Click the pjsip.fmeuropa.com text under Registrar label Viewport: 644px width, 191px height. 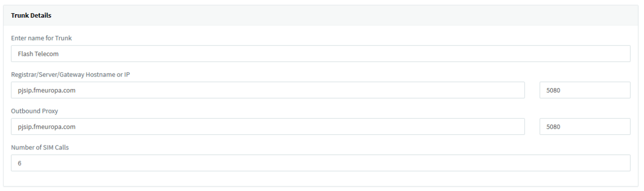pyautogui.click(x=47, y=90)
